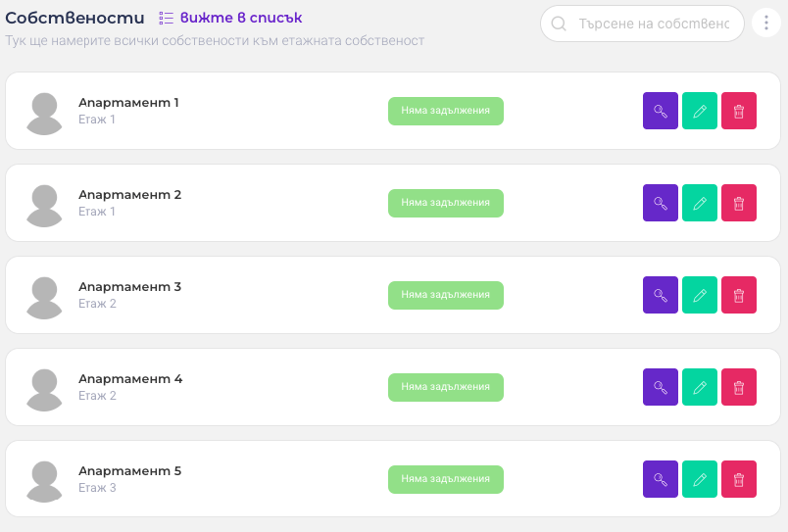Delete Апартамент 1 using the trash icon
The width and height of the screenshot is (788, 532).
coord(739,111)
